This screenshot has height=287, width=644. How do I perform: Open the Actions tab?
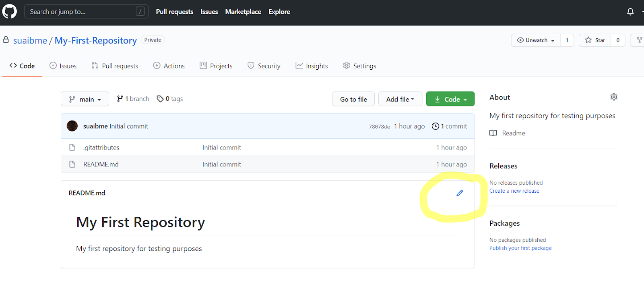(x=169, y=66)
